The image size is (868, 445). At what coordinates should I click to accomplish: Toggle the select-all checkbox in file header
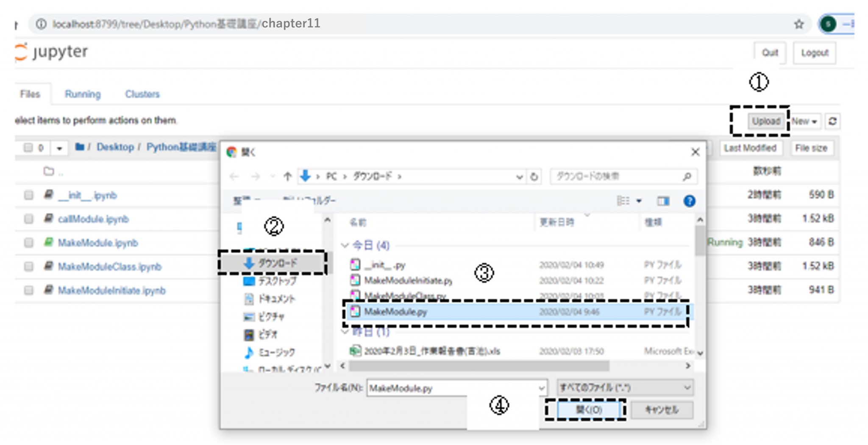point(28,148)
